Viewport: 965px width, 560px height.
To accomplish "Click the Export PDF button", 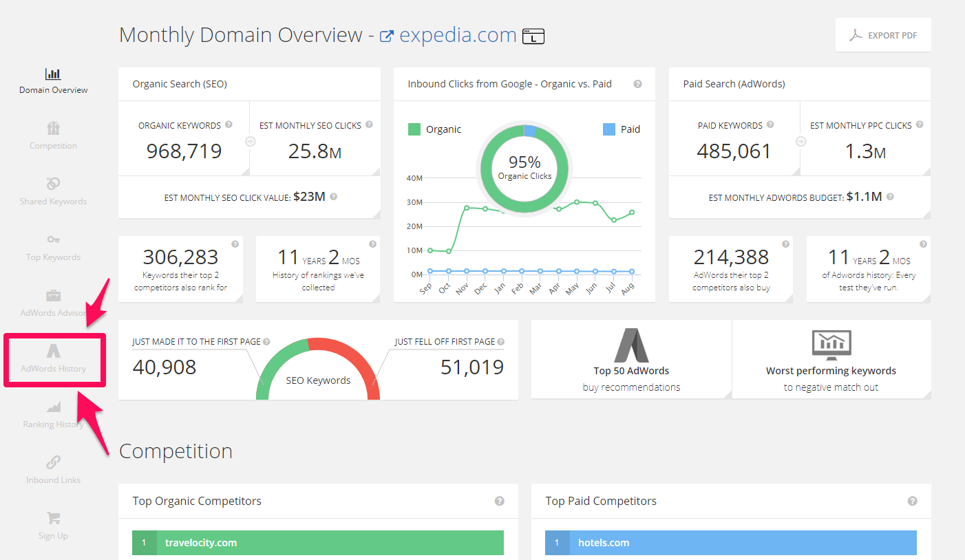I will (x=883, y=35).
